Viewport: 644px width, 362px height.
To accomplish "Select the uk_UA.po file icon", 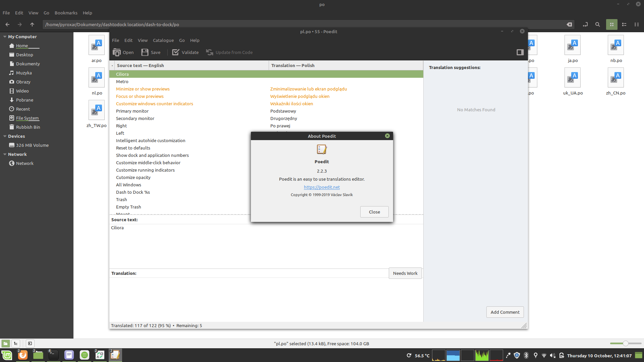I will pyautogui.click(x=573, y=78).
